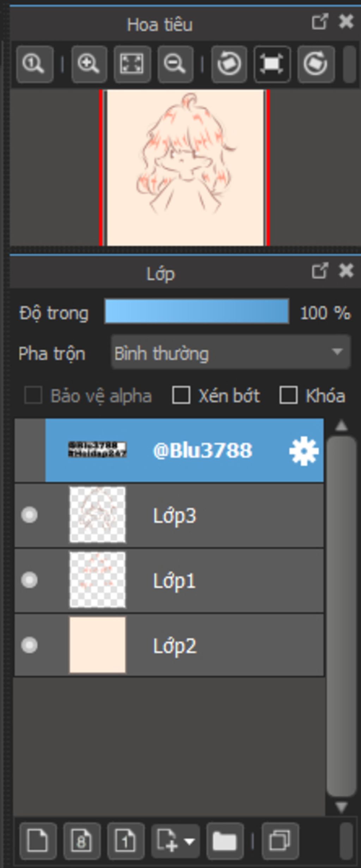This screenshot has height=868, width=361.
Task: Rotate canvas left in navigator toolbar
Action: (x=229, y=64)
